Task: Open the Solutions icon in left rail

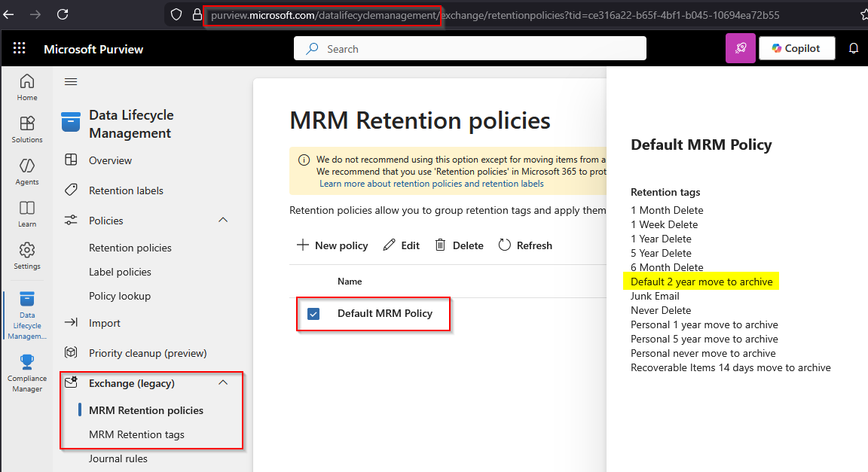Action: pos(27,123)
